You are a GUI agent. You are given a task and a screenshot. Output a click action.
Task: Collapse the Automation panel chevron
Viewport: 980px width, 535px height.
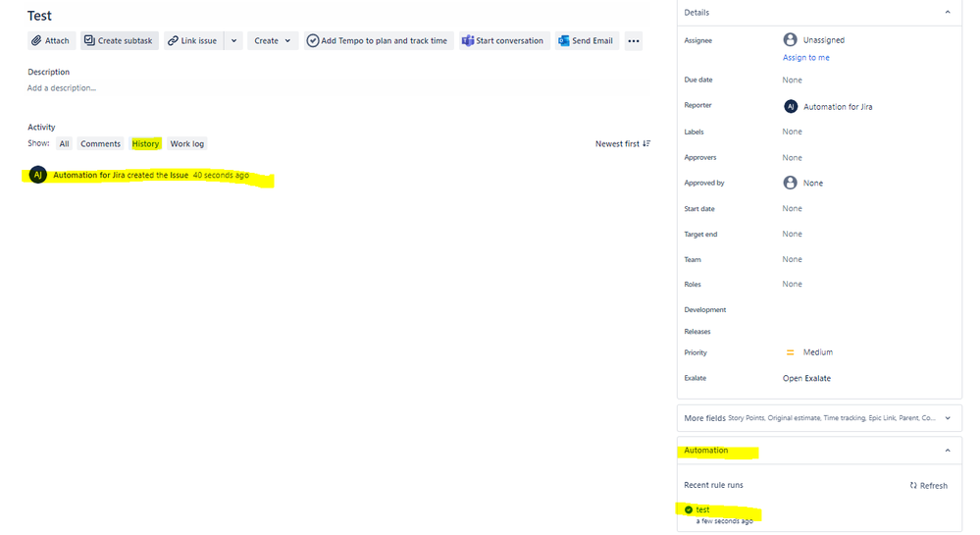click(x=948, y=451)
